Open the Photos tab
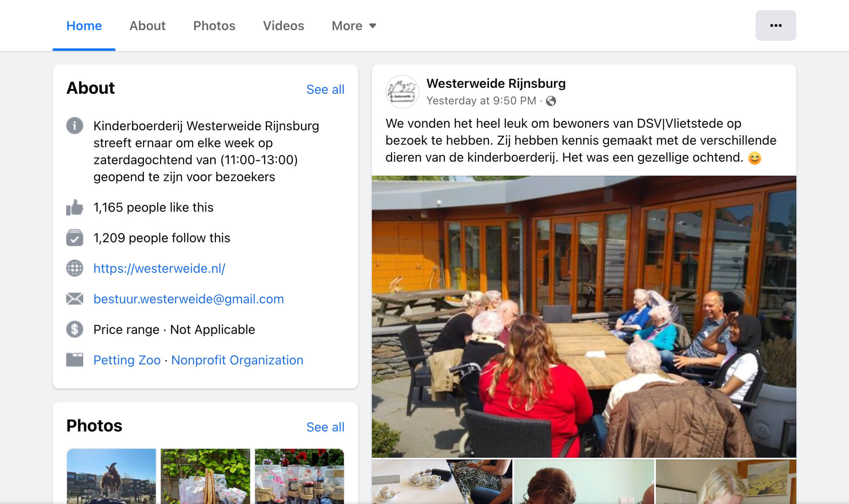 click(x=214, y=26)
